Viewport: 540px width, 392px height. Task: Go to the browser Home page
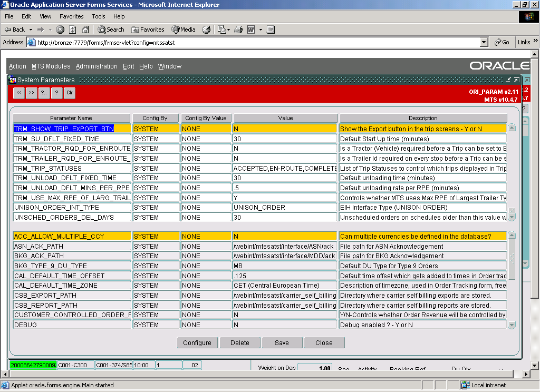pyautogui.click(x=85, y=30)
